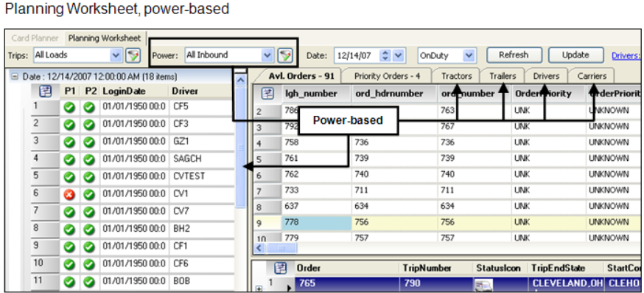Click the red X status icon for driver CV1
Screen dimensions: 644x293
(69, 194)
